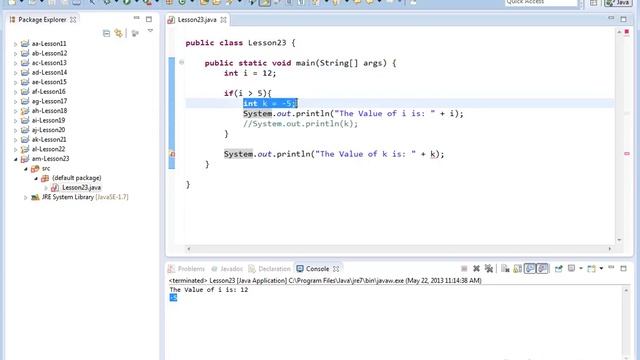Toggle console Scroll Lock
The image size is (640, 360).
518,268
